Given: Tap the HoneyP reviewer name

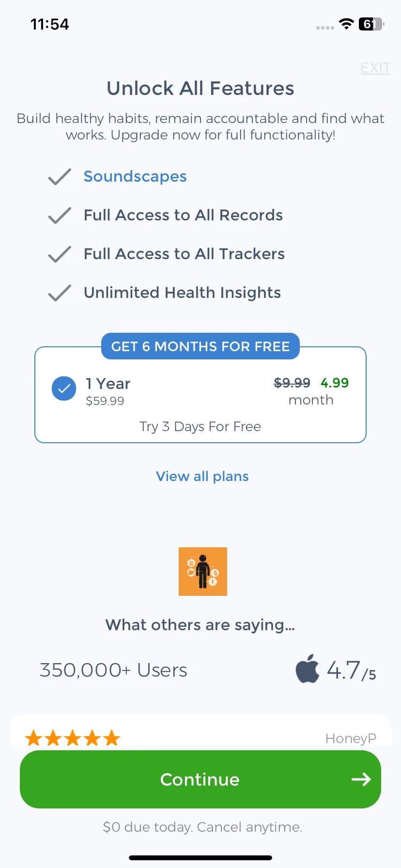Looking at the screenshot, I should 351,738.
